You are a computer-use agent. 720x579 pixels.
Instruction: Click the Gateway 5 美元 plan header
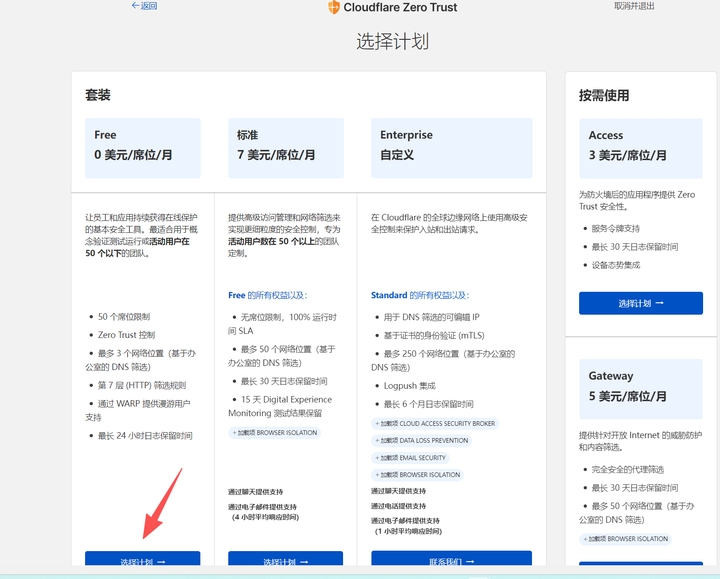point(640,386)
